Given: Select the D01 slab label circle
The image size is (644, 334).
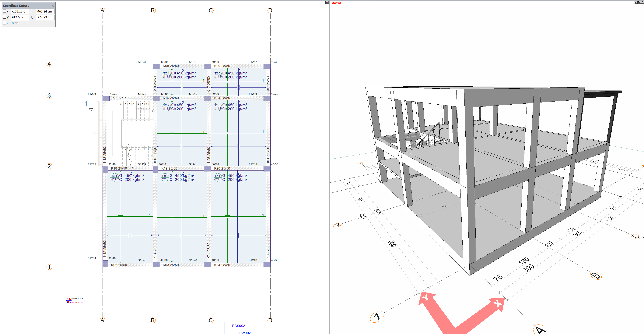Looking at the screenshot, I should pos(114,177).
